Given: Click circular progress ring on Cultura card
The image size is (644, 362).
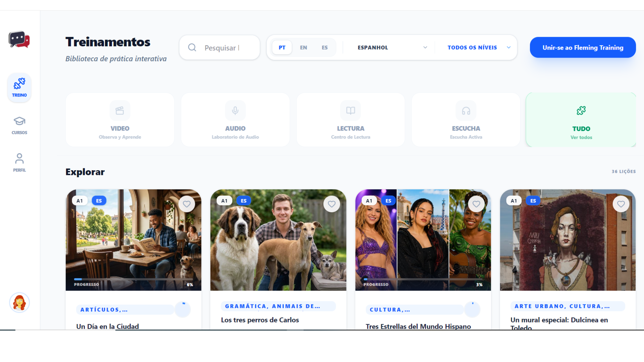Looking at the screenshot, I should [x=472, y=309].
